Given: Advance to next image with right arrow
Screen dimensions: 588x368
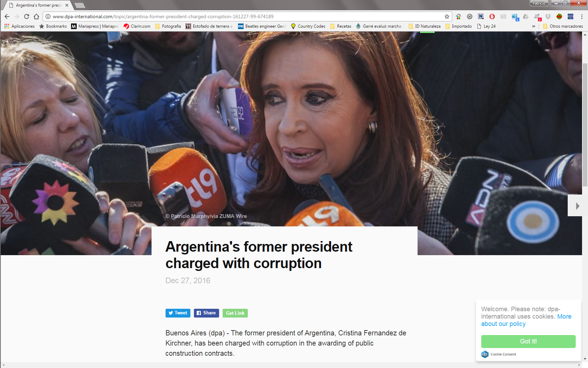Looking at the screenshot, I should (x=576, y=206).
